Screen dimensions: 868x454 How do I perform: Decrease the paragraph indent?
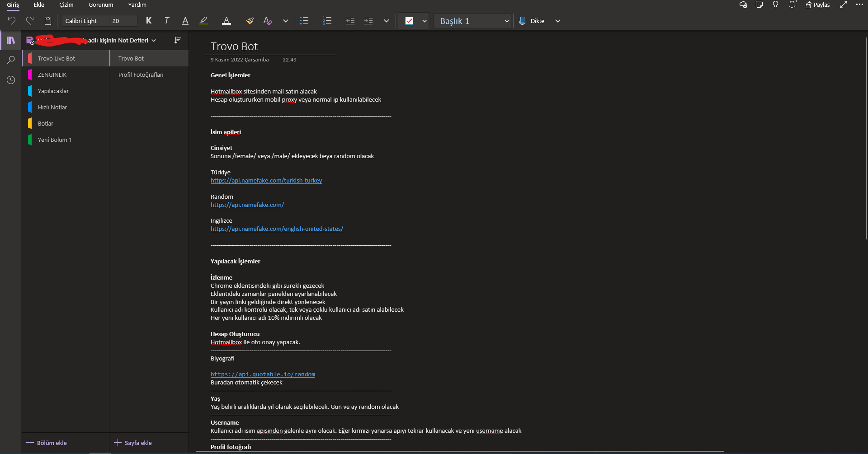tap(350, 21)
